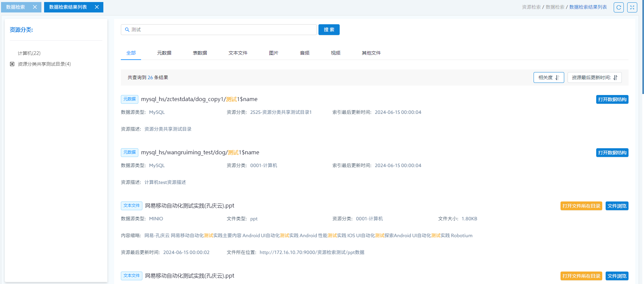Switch to 元数据 filter tab
Screen dimensions: 644x284
[164, 53]
